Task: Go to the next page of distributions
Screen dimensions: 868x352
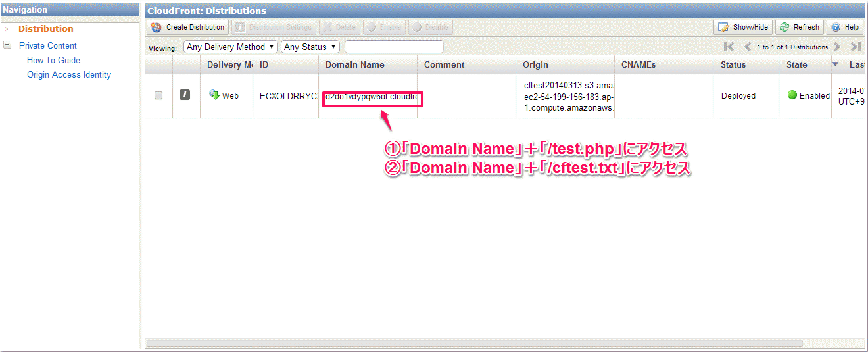Action: point(837,47)
